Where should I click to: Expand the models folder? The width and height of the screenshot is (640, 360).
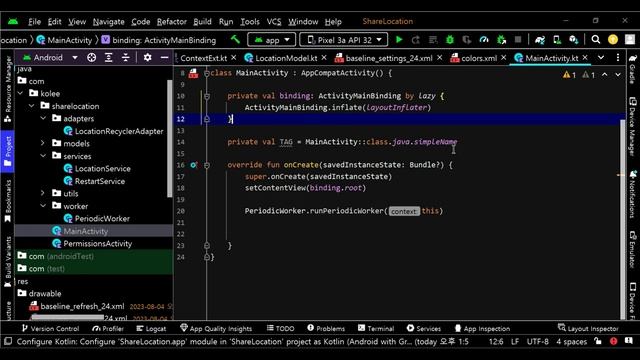coord(43,143)
